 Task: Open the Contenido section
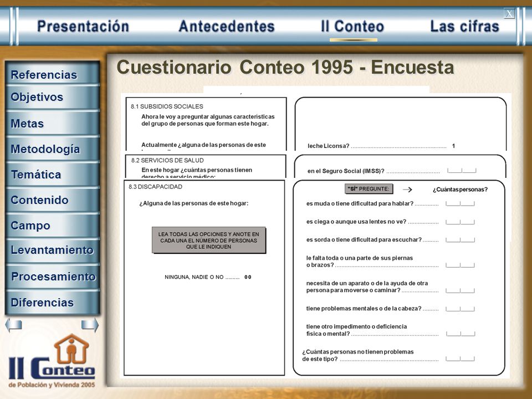tap(53, 199)
